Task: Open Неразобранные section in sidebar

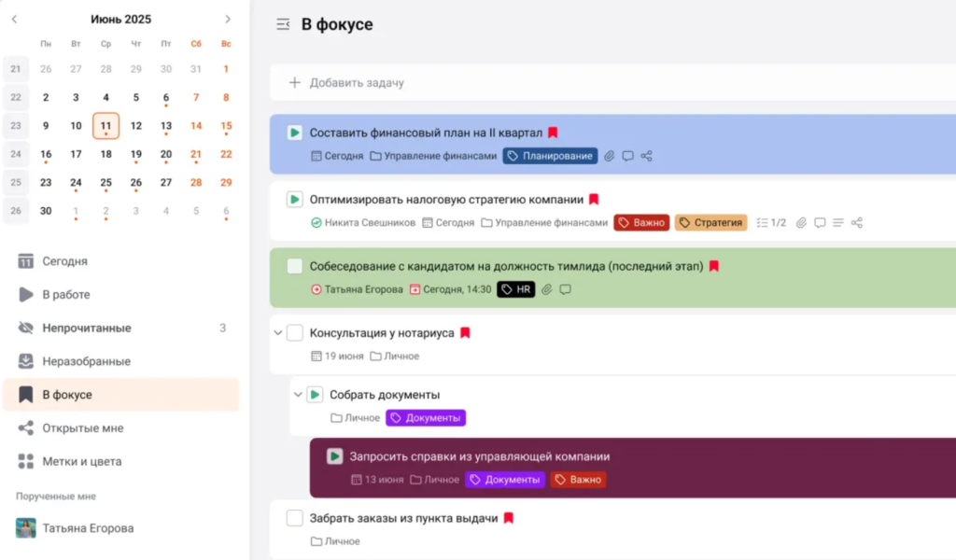Action: [121, 361]
